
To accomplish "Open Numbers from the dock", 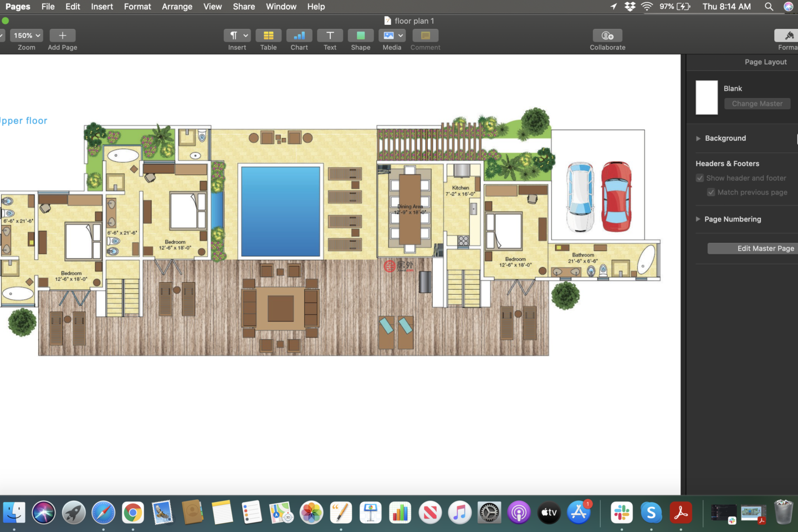I will [x=400, y=513].
